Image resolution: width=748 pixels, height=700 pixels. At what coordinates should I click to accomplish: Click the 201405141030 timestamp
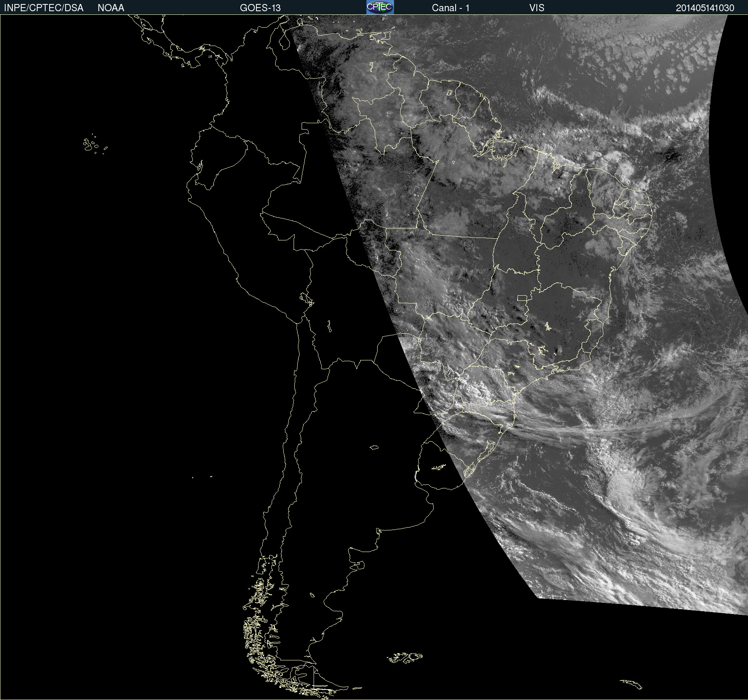705,8
